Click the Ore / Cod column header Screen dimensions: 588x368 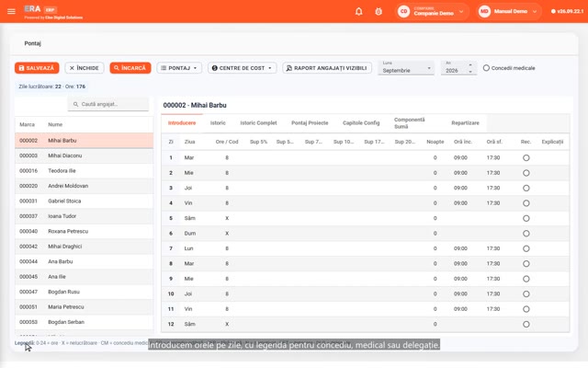(x=227, y=142)
